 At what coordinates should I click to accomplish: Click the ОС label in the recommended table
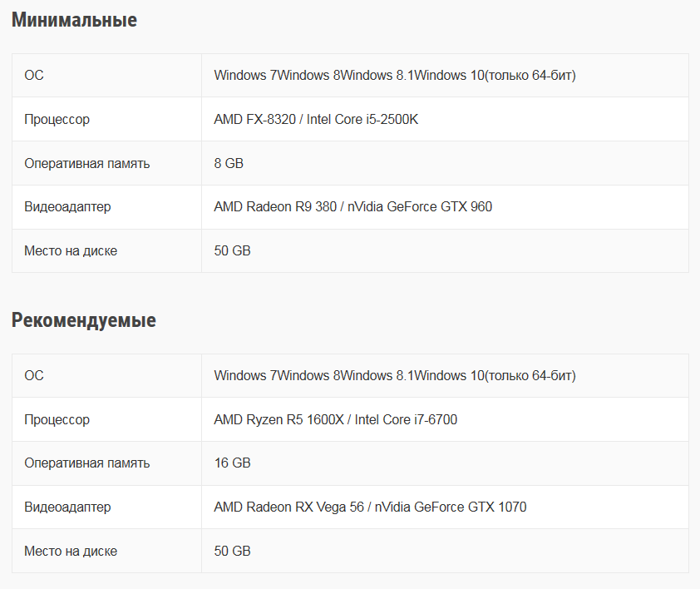[x=34, y=376]
